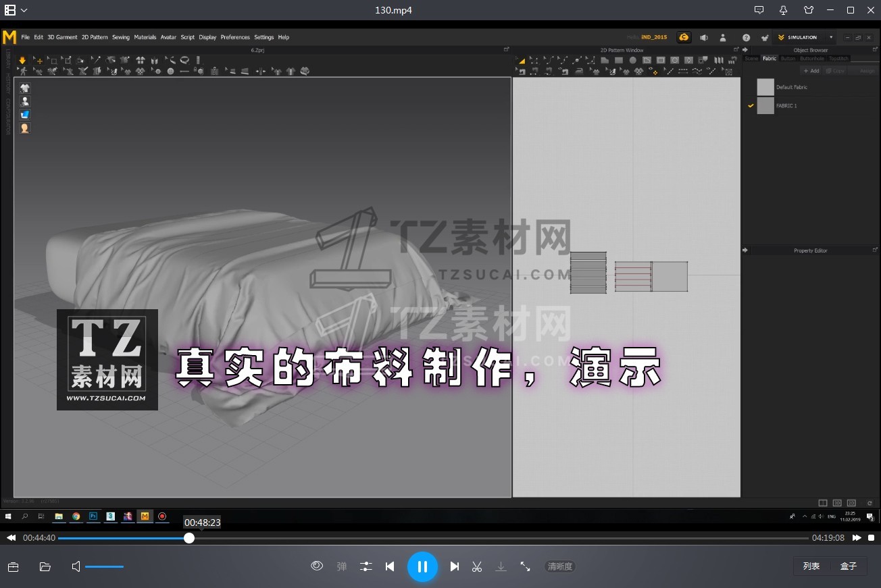
Task: Open the toolbox icon at player bottom-left
Action: (x=13, y=566)
